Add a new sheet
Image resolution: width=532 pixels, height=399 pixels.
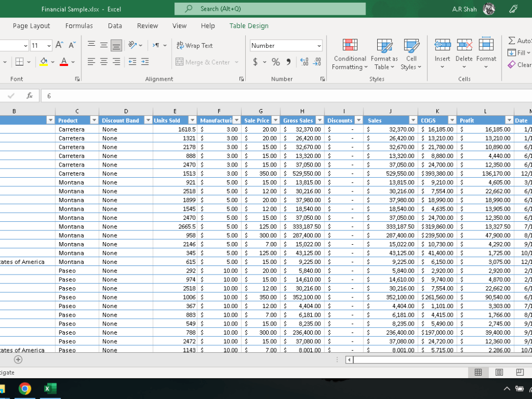(18, 360)
